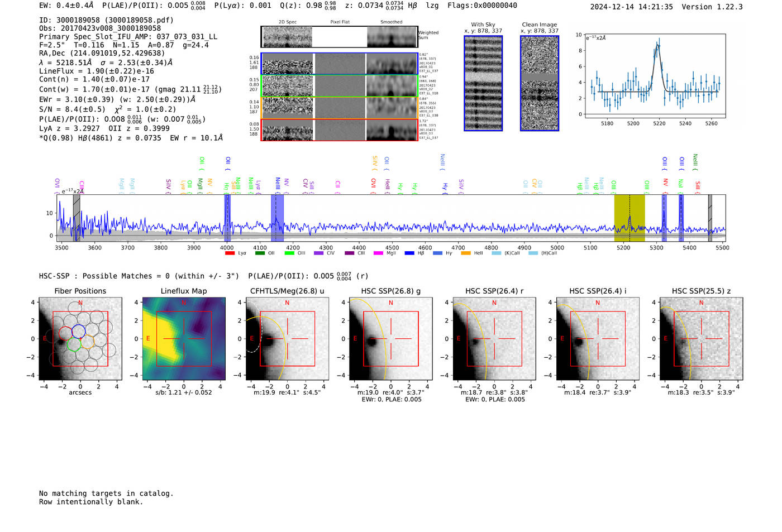Select the green-bordered fiber 2D spectrum row

340,86
